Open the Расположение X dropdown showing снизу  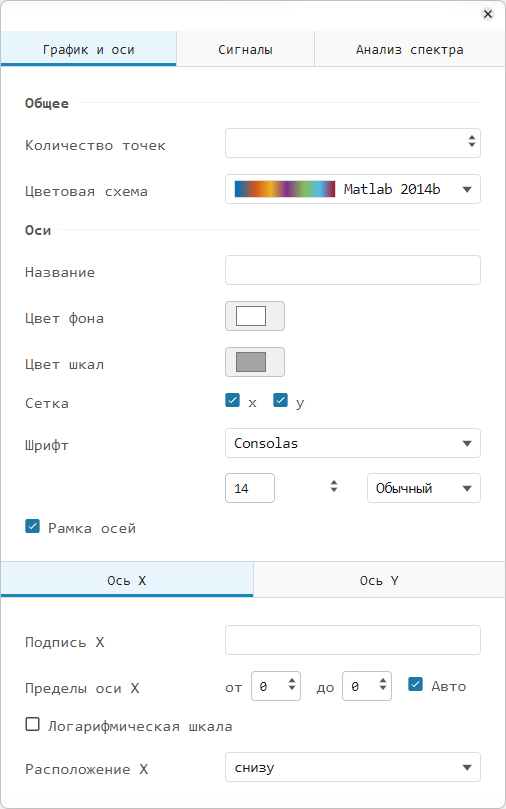point(353,767)
